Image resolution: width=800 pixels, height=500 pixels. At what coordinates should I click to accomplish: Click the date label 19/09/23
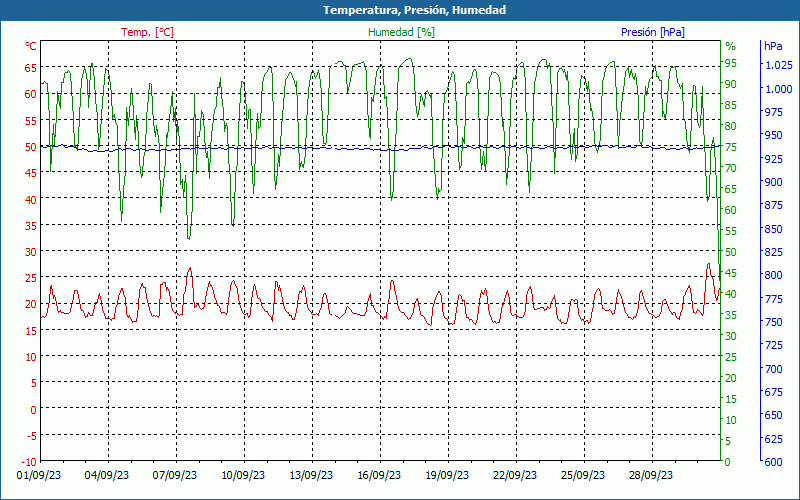(447, 476)
